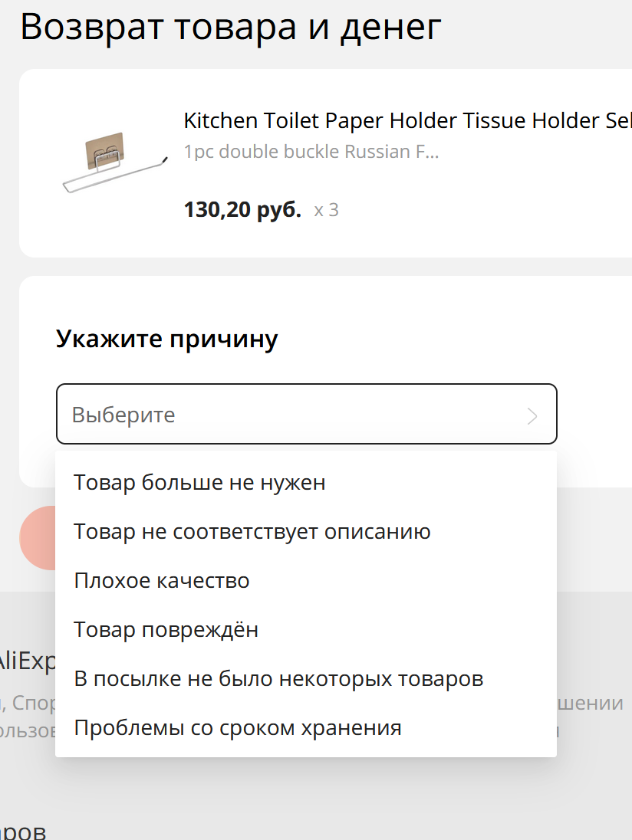Pick the "Плохое качество" option
This screenshot has width=632, height=840.
[162, 581]
